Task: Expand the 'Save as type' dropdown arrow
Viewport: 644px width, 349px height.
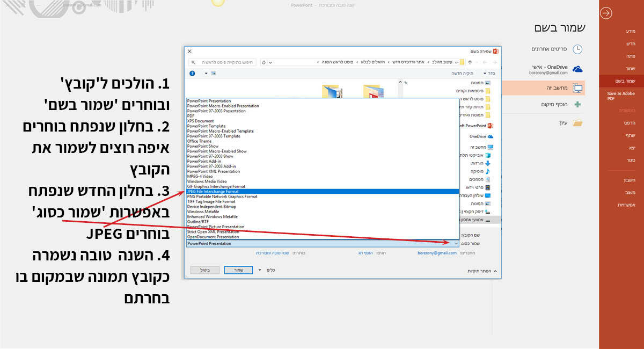Action: pyautogui.click(x=456, y=244)
